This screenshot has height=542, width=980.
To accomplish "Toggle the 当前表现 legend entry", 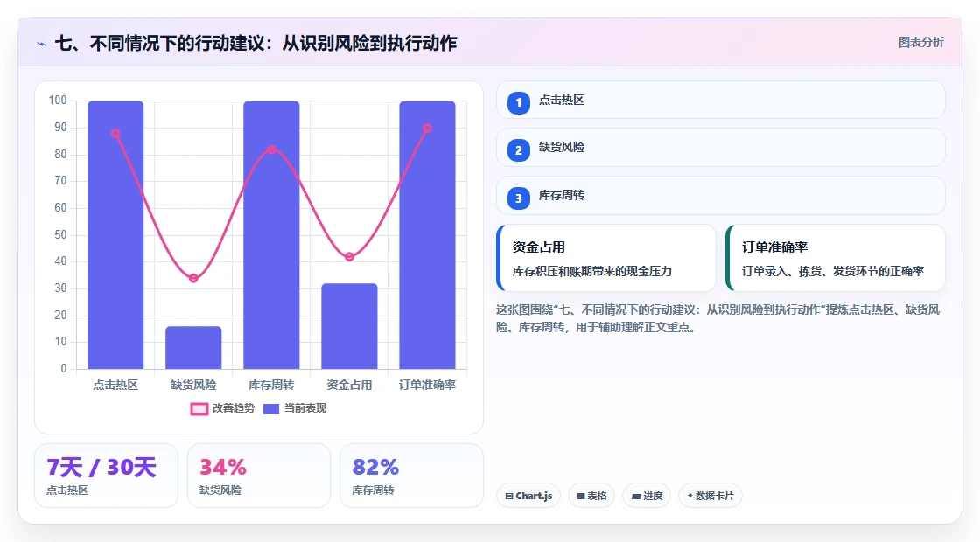I will 294,408.
